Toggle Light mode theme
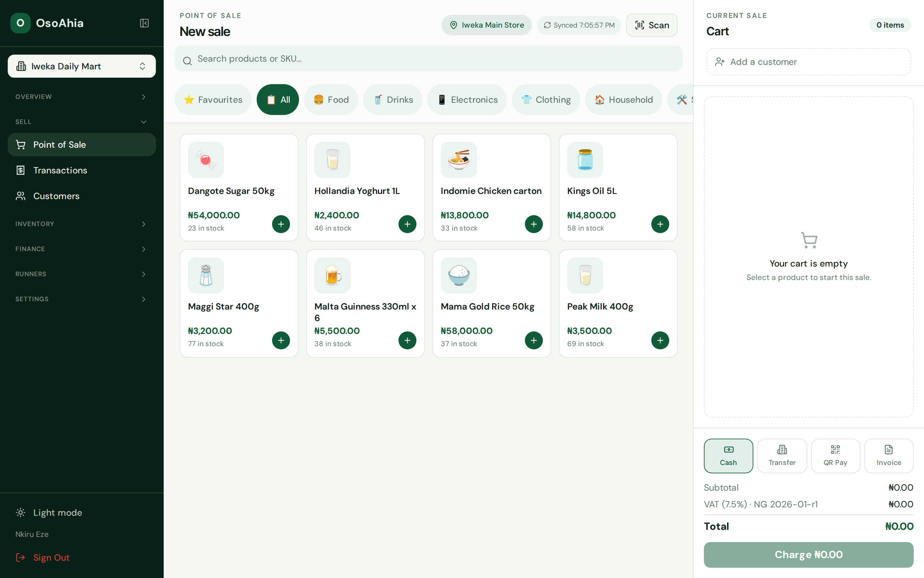Image resolution: width=924 pixels, height=578 pixels. 82,512
